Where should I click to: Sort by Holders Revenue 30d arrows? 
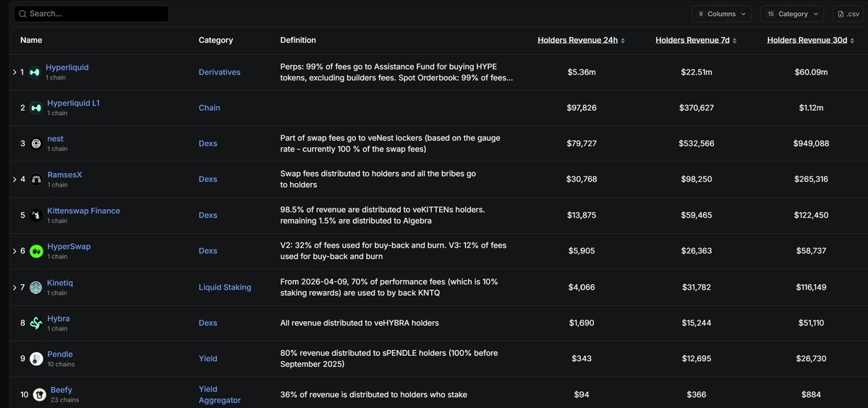point(852,41)
